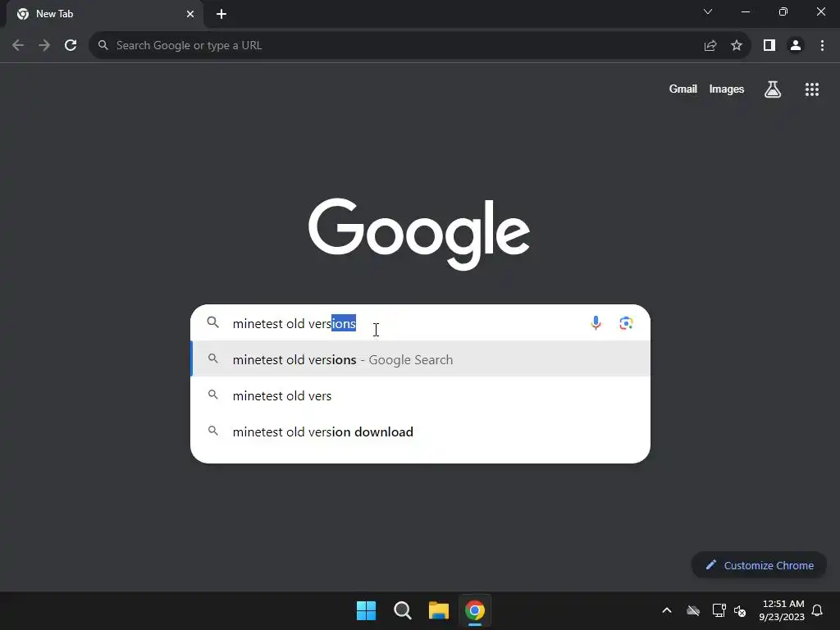840x630 pixels.
Task: Choose 'minetest old versions - Google Search' suggestion
Action: click(x=421, y=359)
